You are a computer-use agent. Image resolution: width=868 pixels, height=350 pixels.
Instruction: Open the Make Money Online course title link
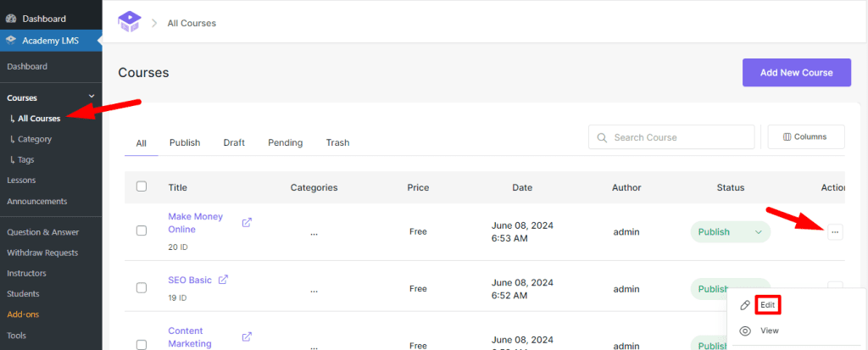[195, 223]
